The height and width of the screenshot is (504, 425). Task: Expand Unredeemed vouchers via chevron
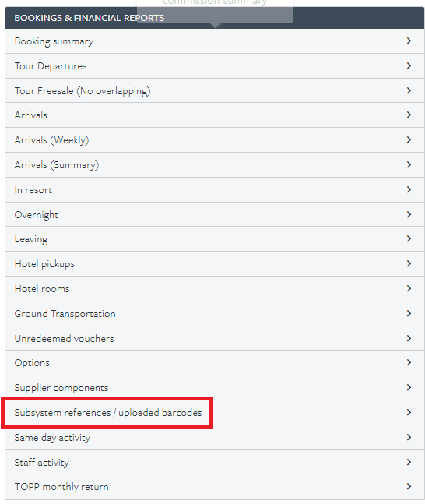(409, 338)
